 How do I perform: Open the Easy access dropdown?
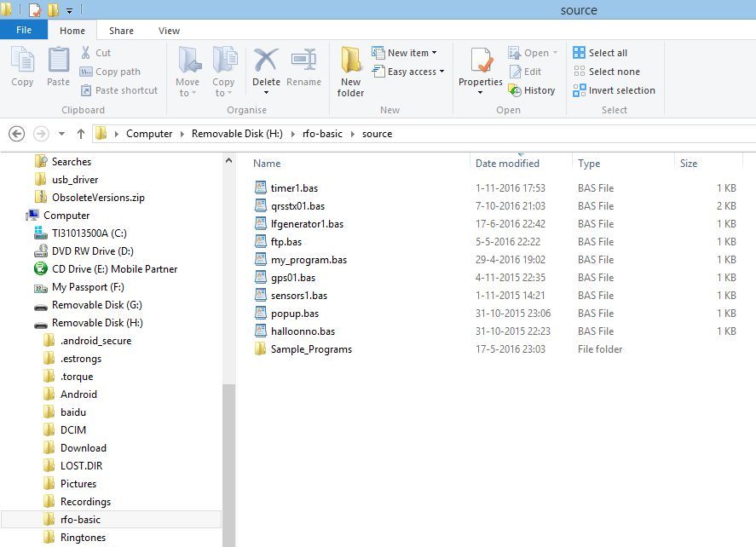411,72
